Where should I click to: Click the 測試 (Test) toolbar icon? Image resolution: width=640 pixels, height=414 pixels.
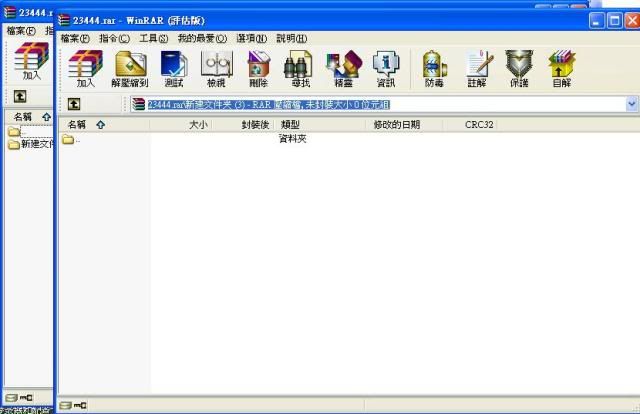point(174,68)
